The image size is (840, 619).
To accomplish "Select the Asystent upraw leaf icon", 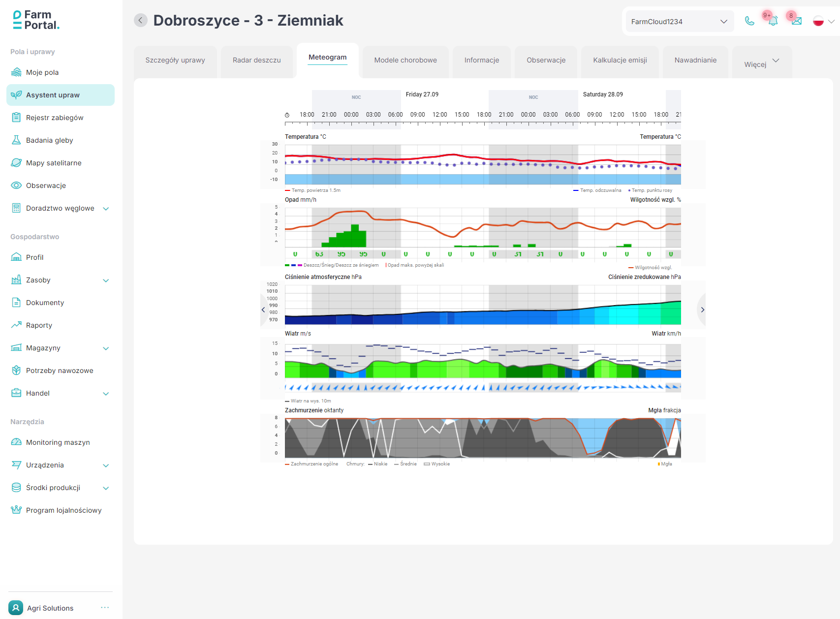I will pyautogui.click(x=16, y=95).
